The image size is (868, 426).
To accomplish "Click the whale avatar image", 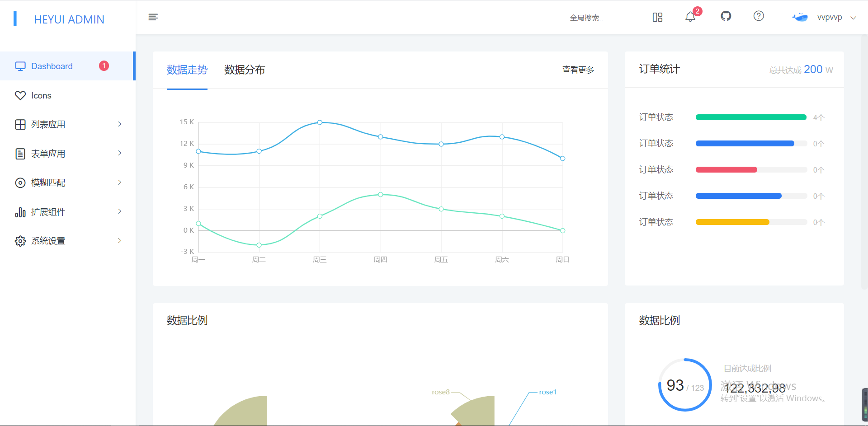I will [x=800, y=17].
